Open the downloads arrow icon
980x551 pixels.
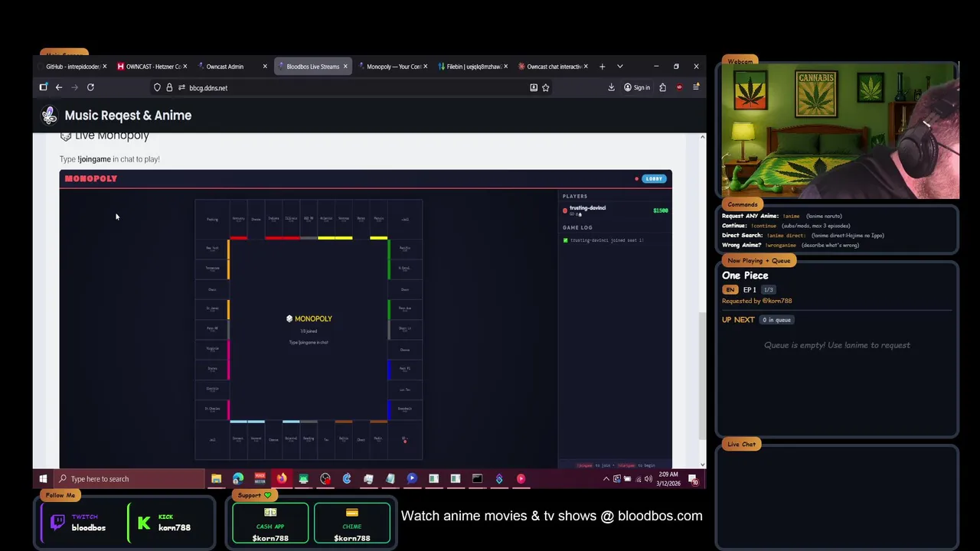(611, 87)
